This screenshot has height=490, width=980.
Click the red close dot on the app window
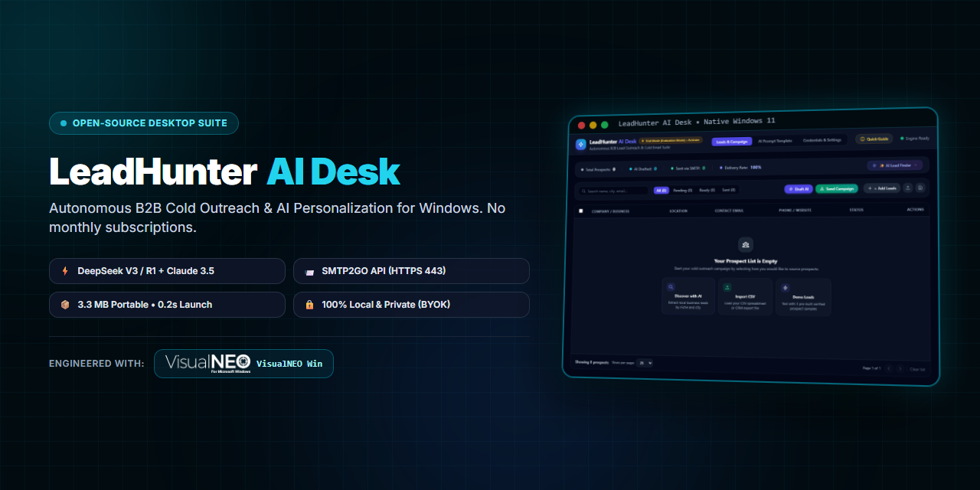(x=581, y=126)
